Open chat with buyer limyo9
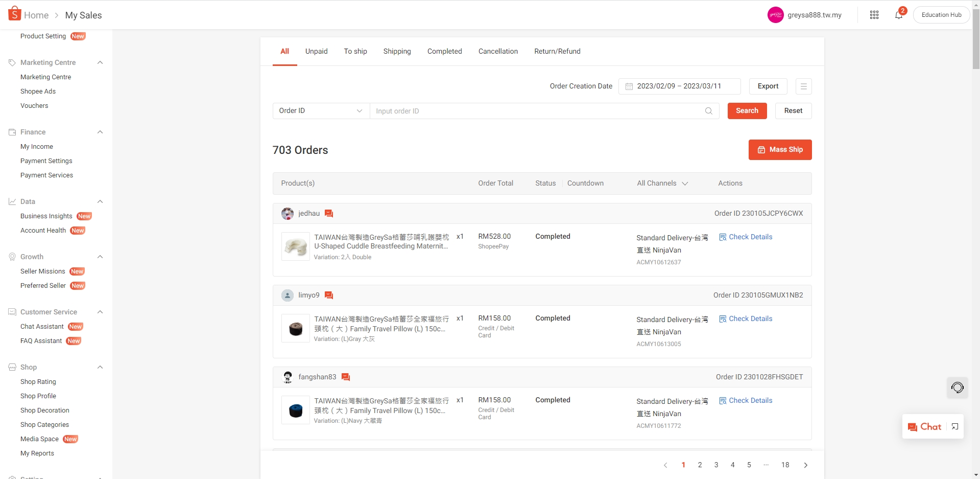This screenshot has width=980, height=479. click(329, 295)
